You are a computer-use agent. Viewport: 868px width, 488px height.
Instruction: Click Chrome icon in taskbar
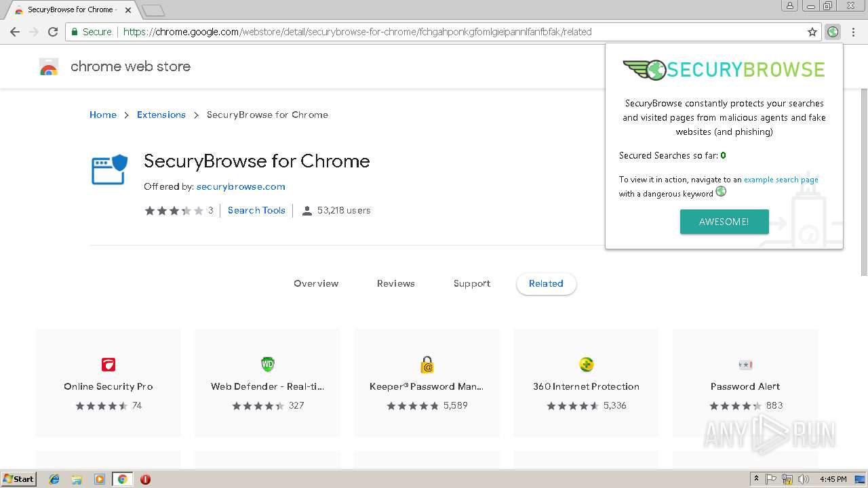point(123,479)
